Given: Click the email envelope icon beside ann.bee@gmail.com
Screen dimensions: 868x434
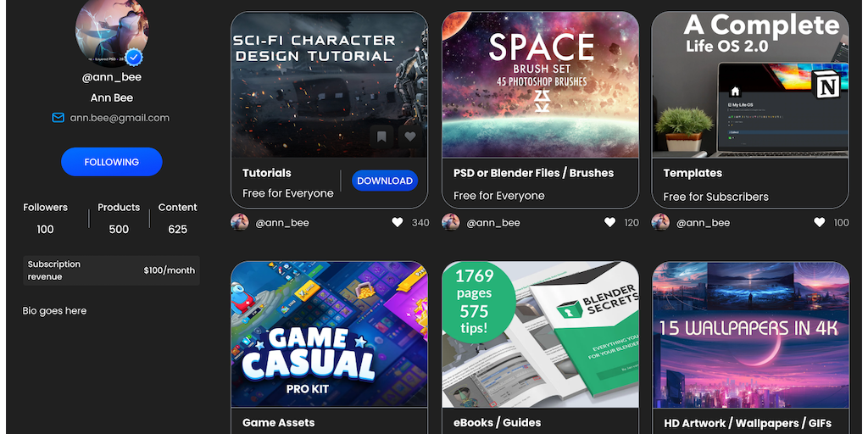Looking at the screenshot, I should click(58, 117).
